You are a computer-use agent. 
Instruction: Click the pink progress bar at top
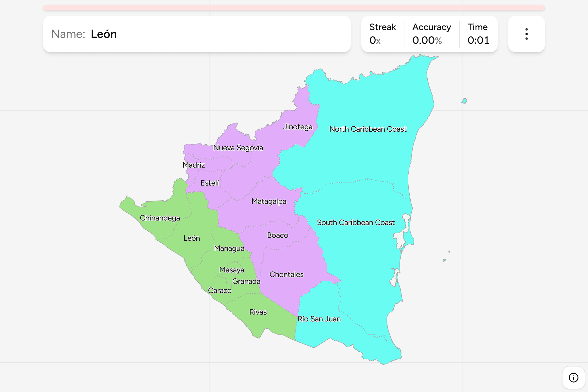tap(294, 8)
